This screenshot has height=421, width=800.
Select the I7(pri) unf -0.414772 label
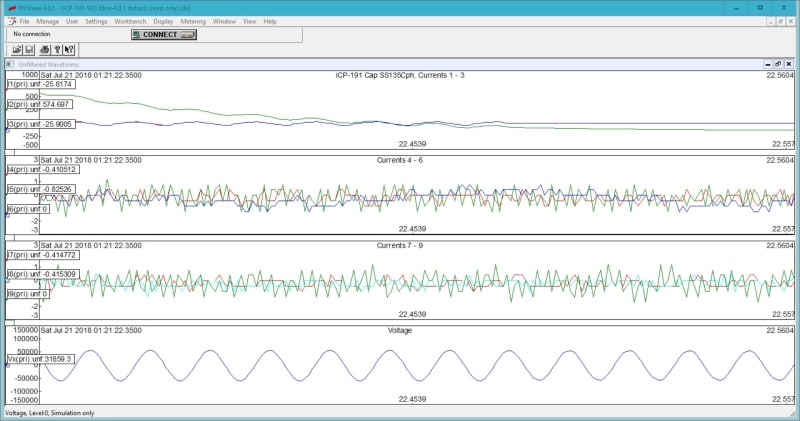tap(43, 255)
